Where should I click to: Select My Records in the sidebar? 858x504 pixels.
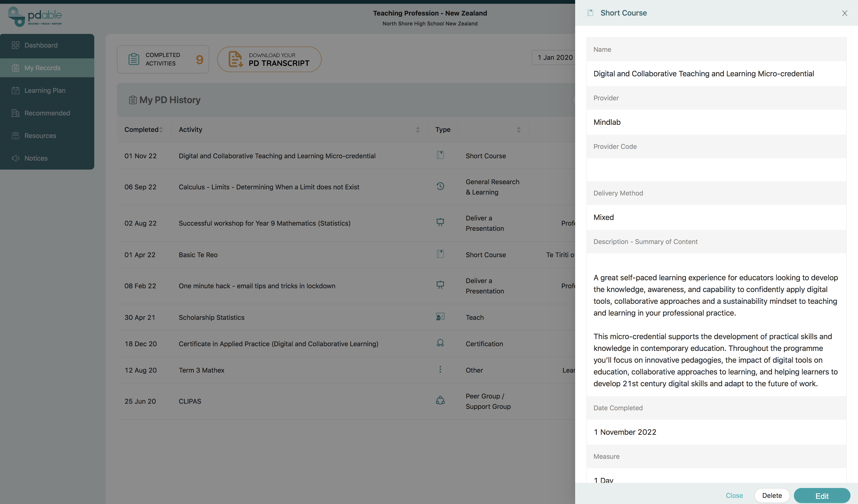[x=47, y=68]
